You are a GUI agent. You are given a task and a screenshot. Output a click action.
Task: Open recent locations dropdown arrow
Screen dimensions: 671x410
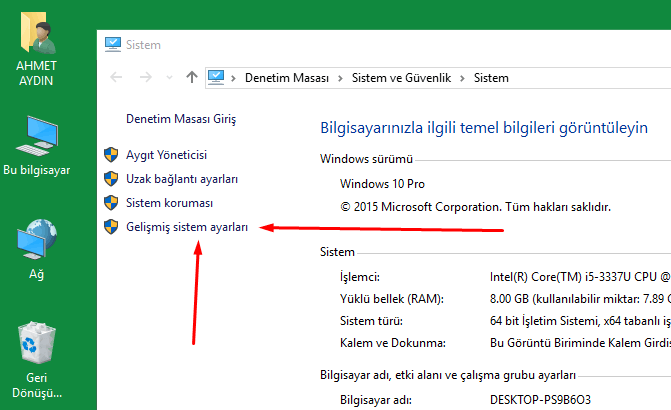pyautogui.click(x=169, y=78)
